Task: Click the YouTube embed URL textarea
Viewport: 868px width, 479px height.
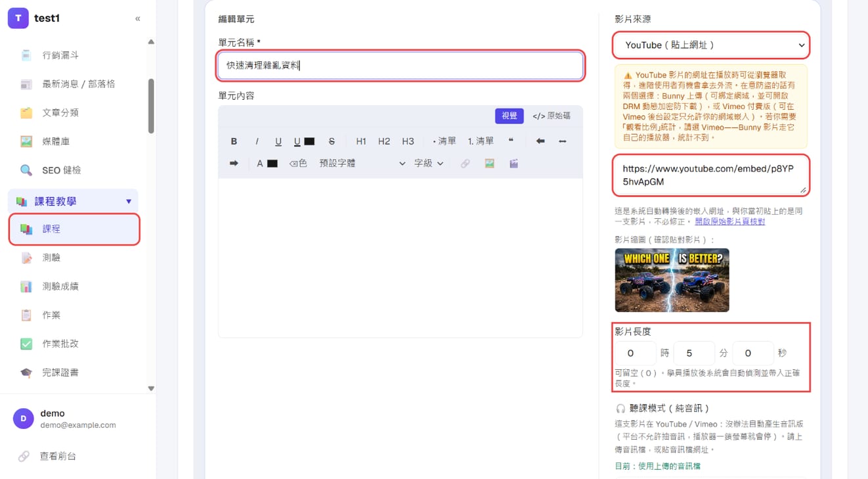Action: pos(711,175)
